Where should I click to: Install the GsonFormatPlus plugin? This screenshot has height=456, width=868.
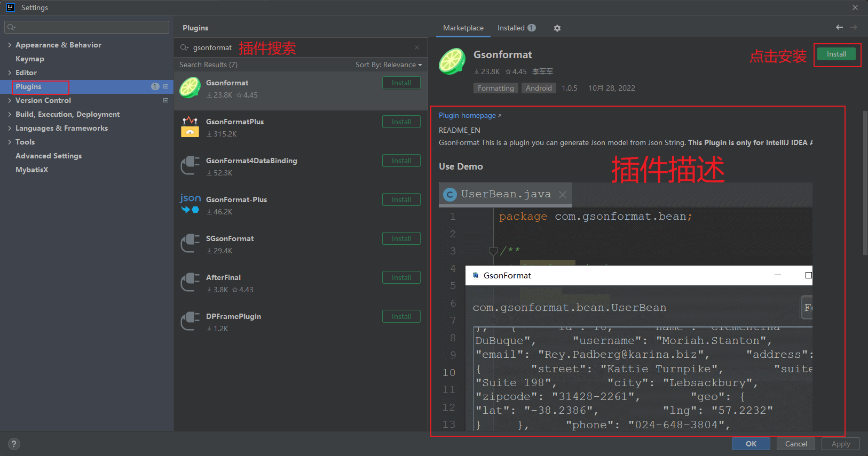click(401, 122)
